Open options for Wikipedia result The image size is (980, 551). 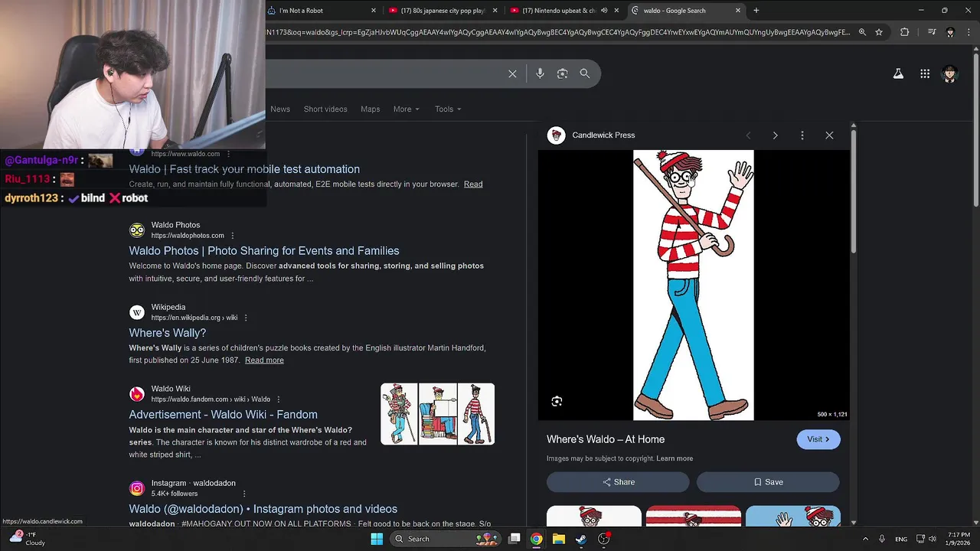click(246, 318)
